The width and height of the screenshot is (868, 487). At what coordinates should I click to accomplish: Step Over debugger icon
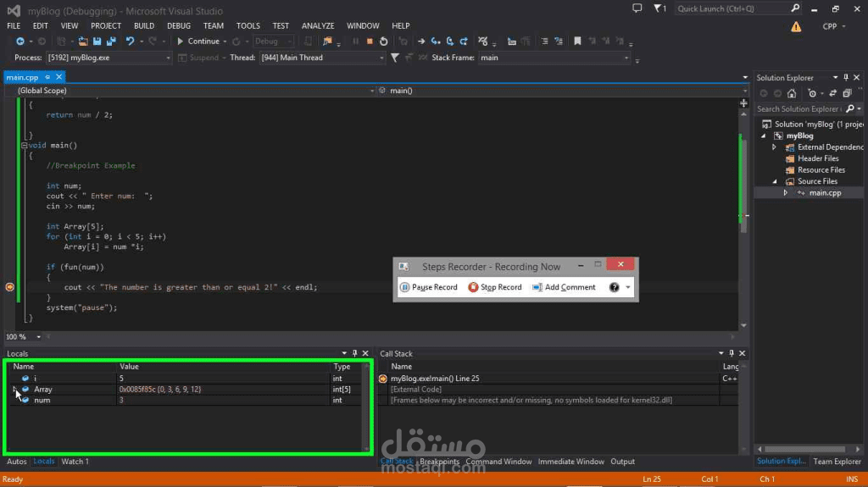pos(450,42)
